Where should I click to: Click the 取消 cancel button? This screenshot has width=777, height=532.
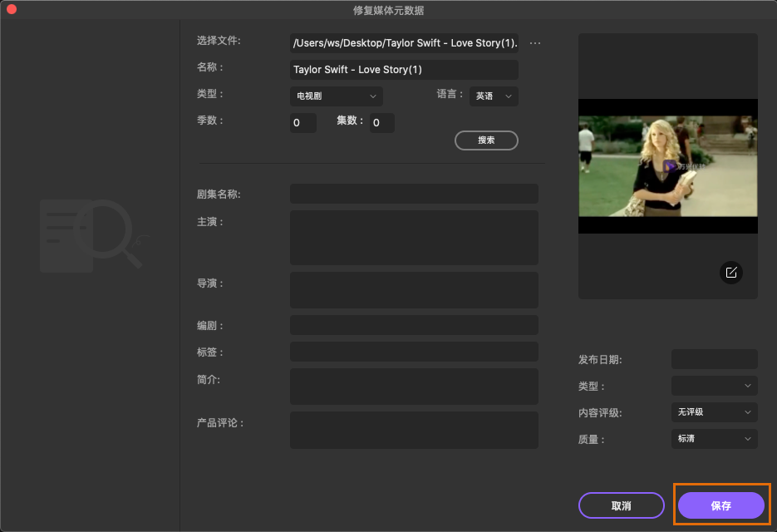(621, 505)
